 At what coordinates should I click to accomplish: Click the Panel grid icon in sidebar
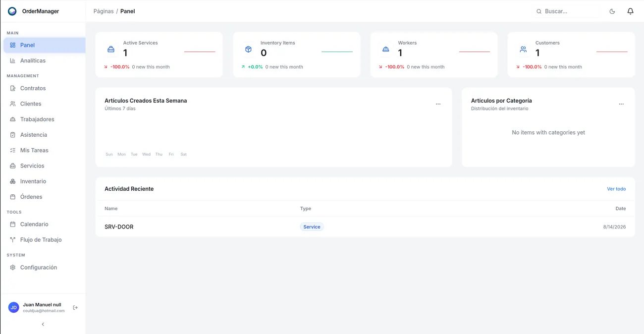point(13,45)
